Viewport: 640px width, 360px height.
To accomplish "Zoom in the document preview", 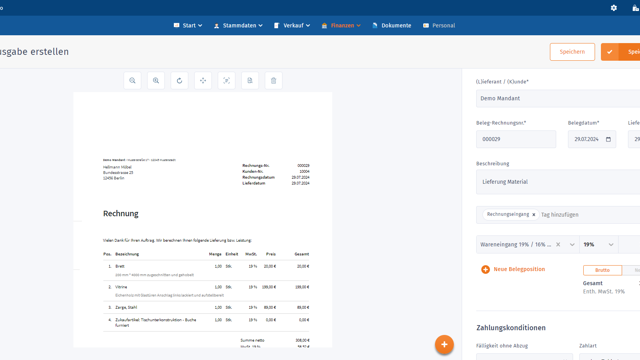I will pos(156,81).
